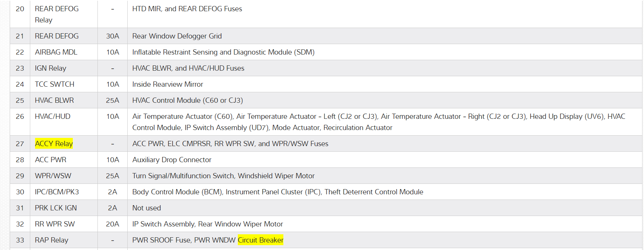
Task: Click the IPC/BCM/PK3 fuse name
Action: point(57,192)
